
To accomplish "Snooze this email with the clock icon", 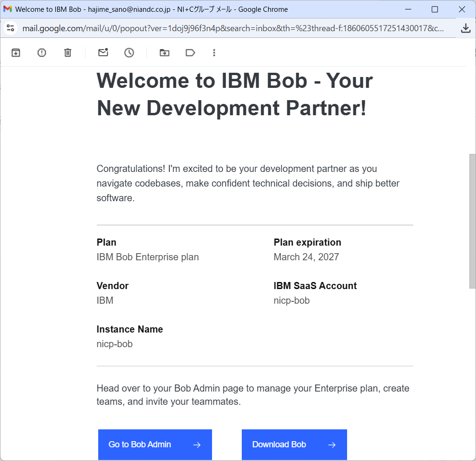I will (129, 53).
